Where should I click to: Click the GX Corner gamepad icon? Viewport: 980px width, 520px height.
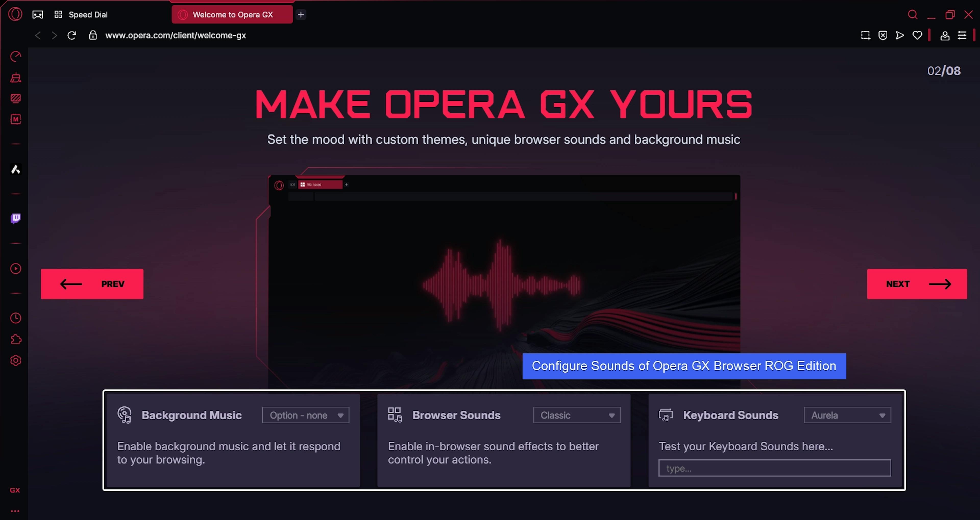coord(38,15)
